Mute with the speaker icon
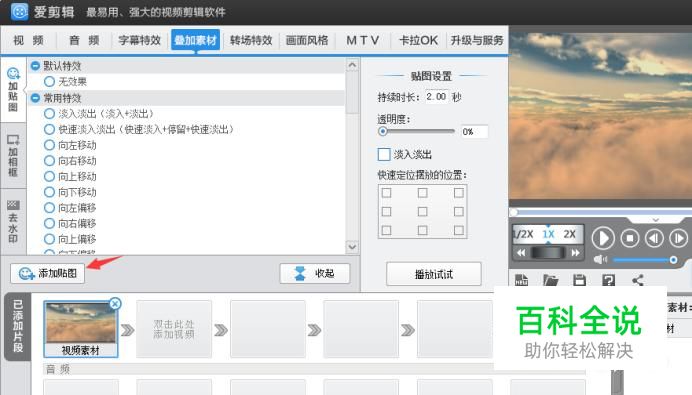 point(600,260)
